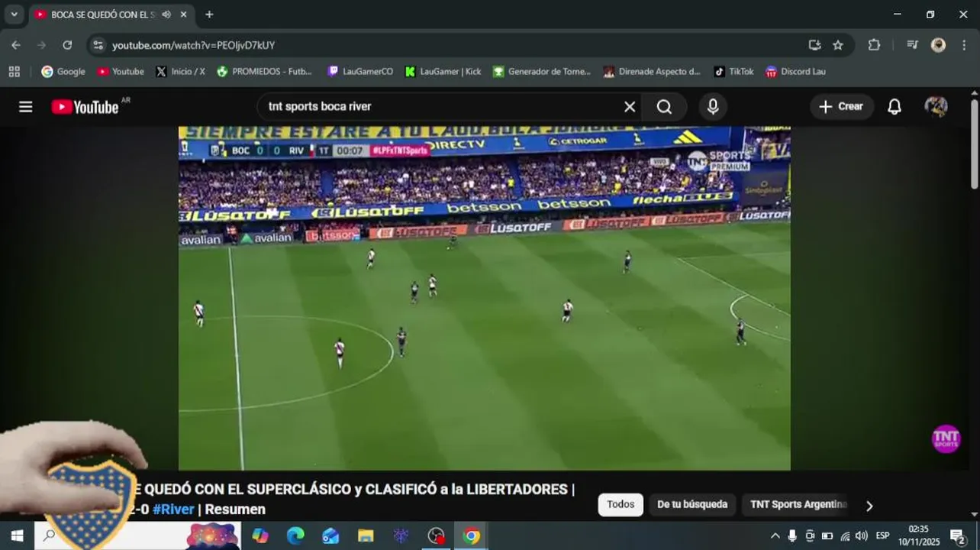
Task: Open the Discord Lau bookmark
Action: (796, 72)
